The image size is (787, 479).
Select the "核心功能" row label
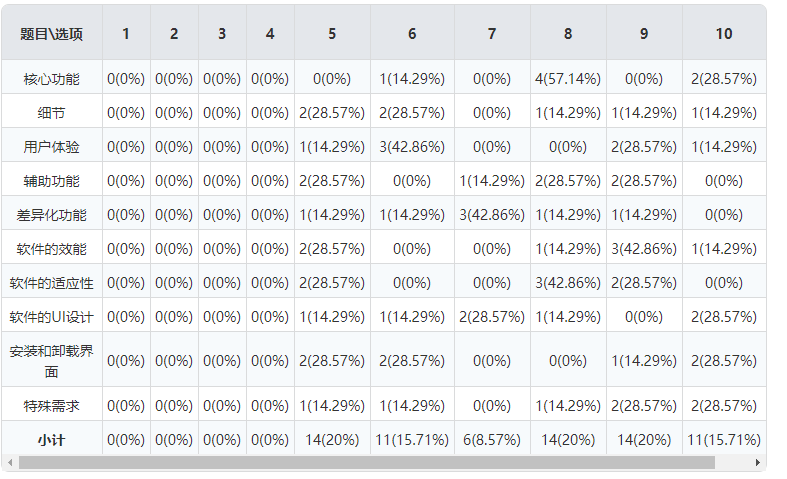pos(52,78)
